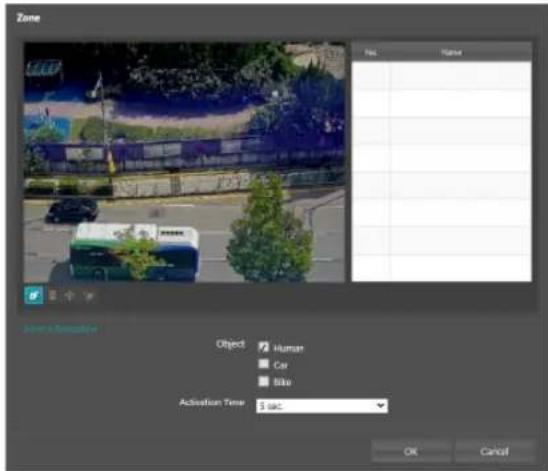
Task: Open the Activation Time dropdown
Action: 322,406
